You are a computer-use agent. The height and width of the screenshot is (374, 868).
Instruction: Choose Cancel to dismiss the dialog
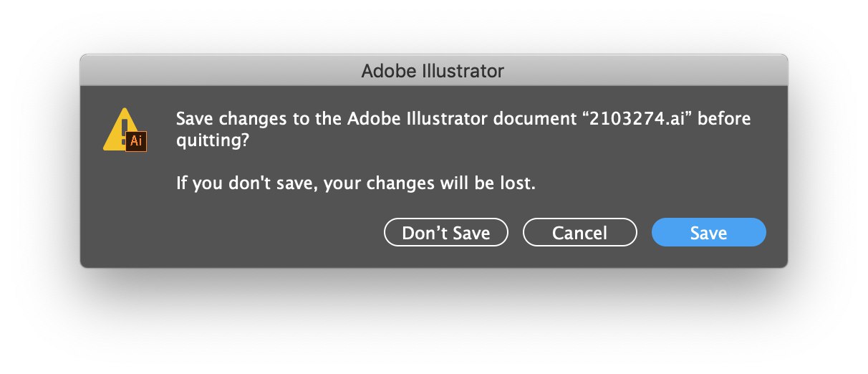pyautogui.click(x=579, y=233)
